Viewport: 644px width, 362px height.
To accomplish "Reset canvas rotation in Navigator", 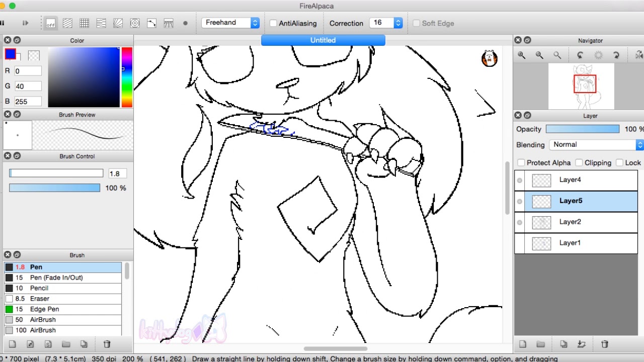I will point(598,55).
